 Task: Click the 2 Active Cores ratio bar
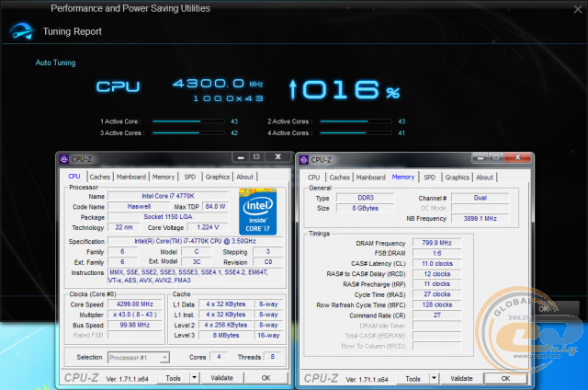coord(356,121)
